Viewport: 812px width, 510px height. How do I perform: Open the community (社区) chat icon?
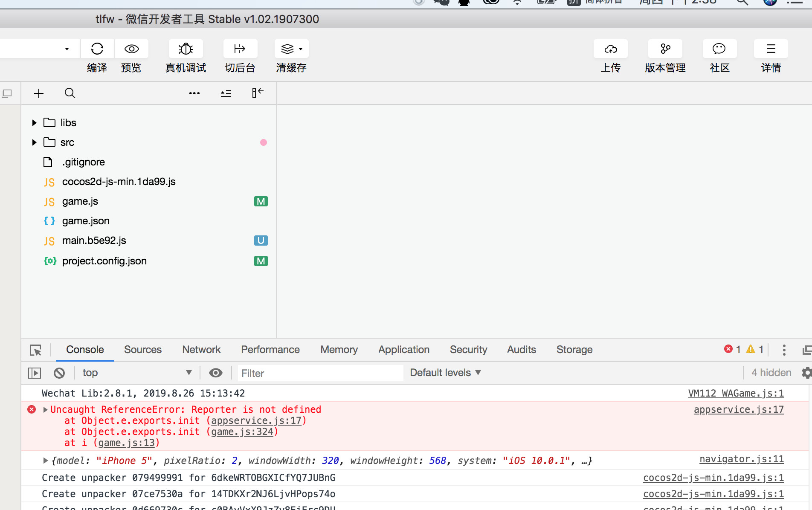pyautogui.click(x=719, y=49)
